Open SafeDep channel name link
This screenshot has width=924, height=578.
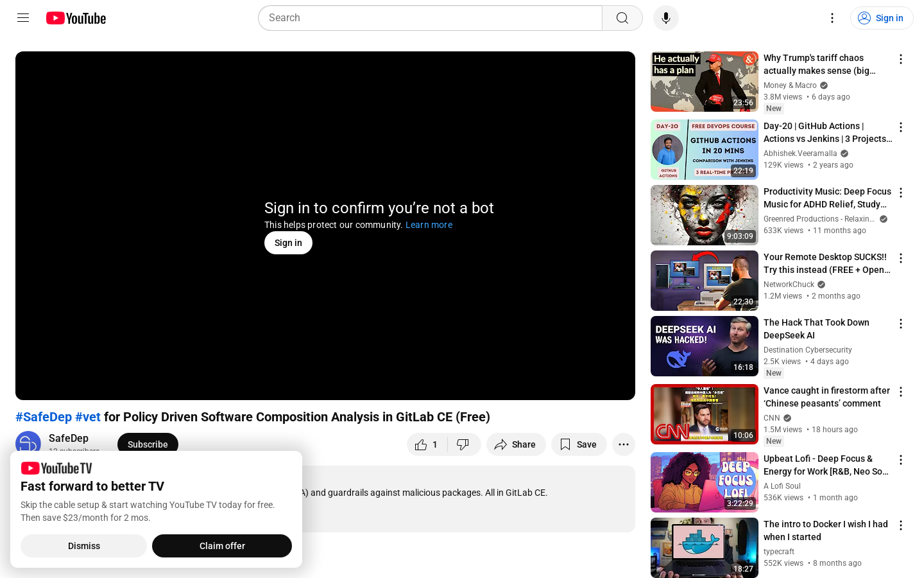coord(69,438)
